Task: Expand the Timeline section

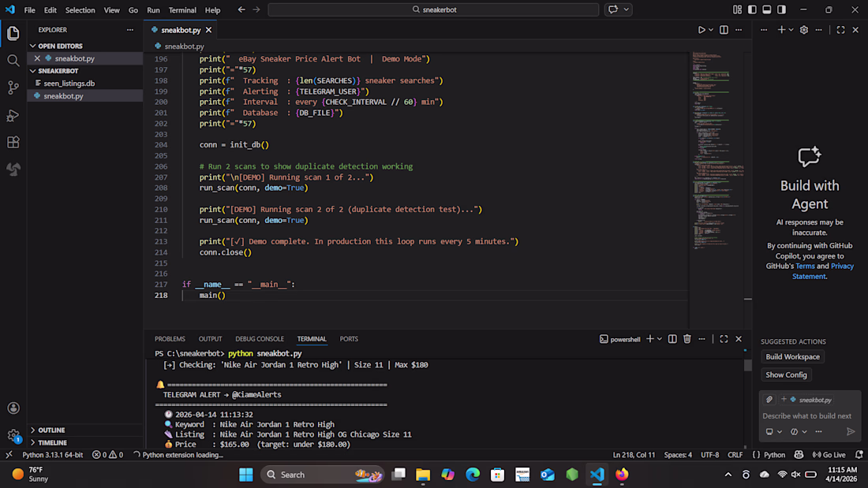Action: click(52, 442)
